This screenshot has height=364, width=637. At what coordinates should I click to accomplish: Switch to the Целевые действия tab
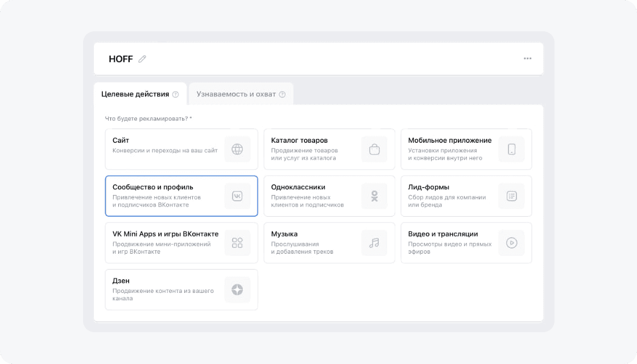click(140, 94)
